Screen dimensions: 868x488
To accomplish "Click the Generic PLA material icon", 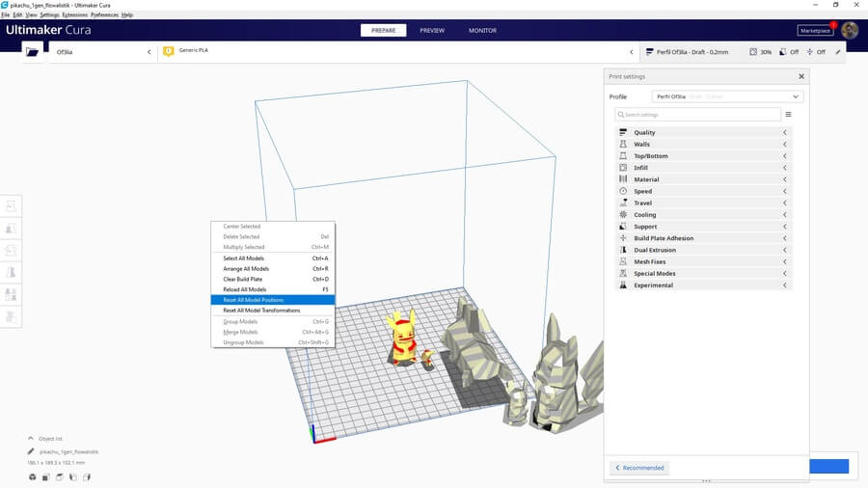I will (168, 51).
